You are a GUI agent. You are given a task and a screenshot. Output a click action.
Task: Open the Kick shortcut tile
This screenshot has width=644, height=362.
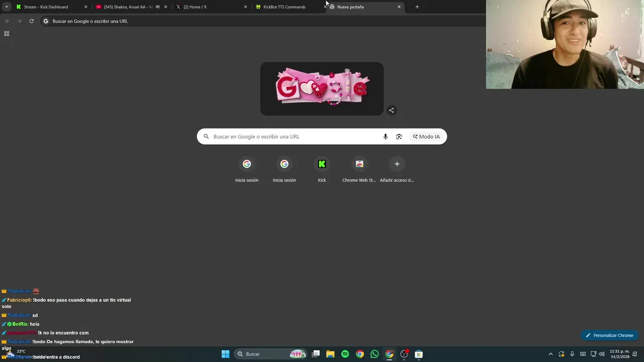coord(322,170)
